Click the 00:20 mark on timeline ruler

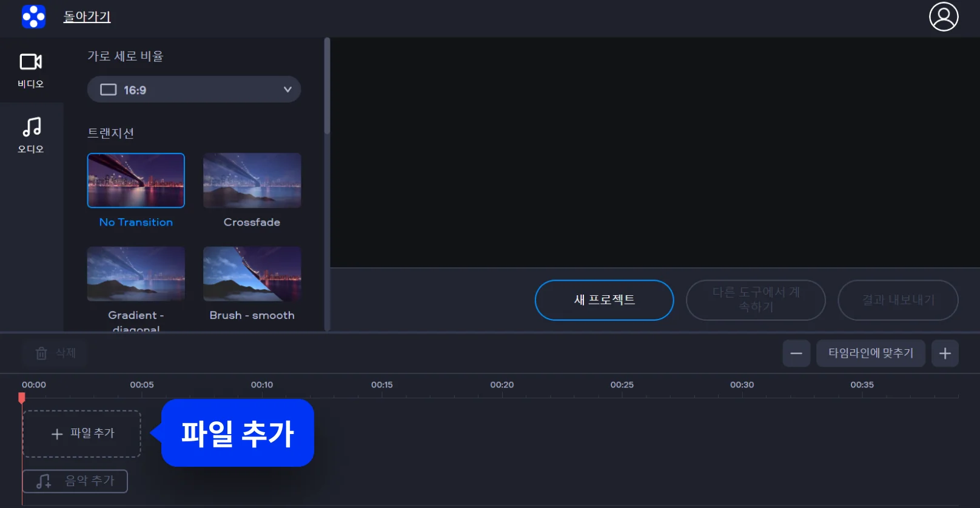pos(502,385)
